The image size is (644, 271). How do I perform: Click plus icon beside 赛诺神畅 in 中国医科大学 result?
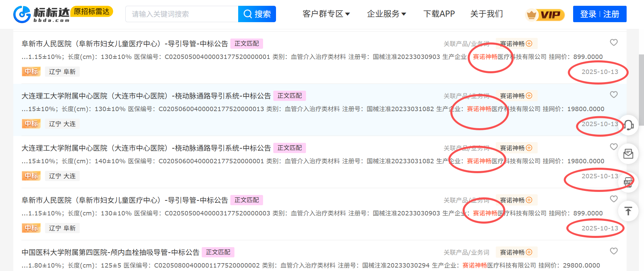529,252
